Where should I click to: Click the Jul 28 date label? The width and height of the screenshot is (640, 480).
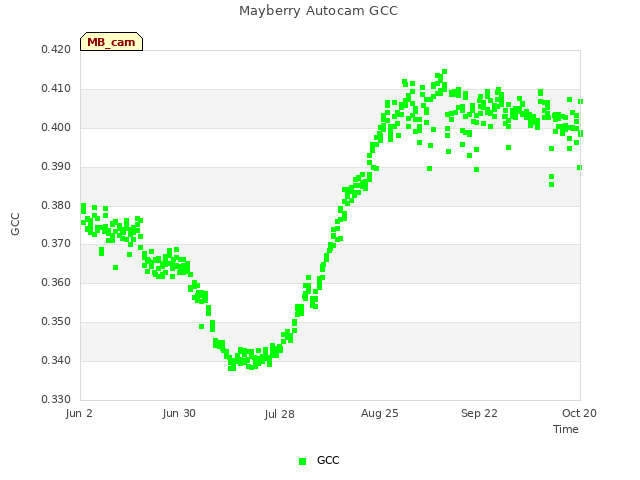coord(280,414)
